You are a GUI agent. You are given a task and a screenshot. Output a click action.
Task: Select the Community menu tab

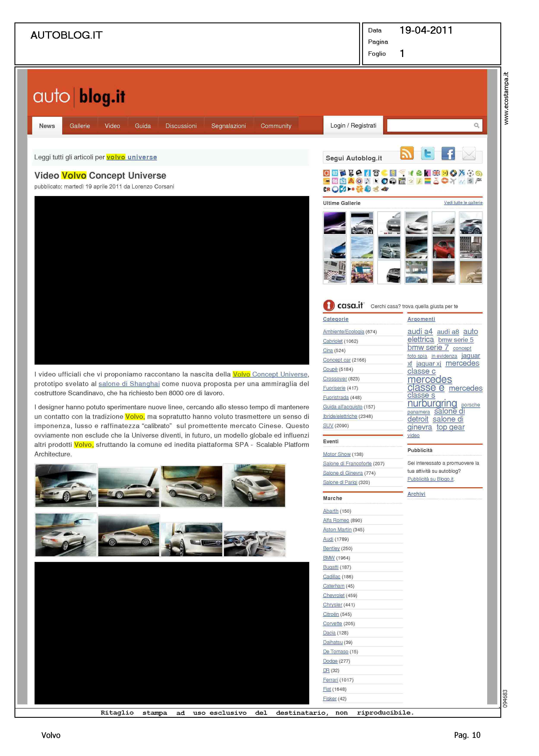[276, 126]
